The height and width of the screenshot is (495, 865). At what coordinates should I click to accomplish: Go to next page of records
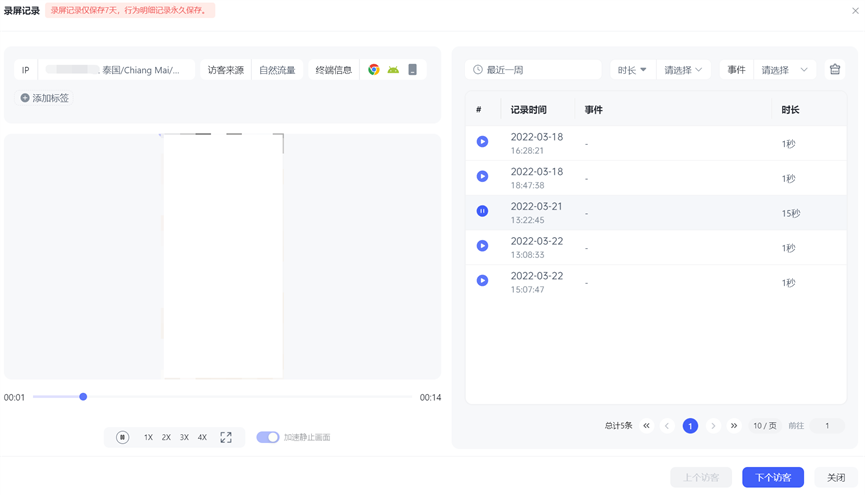tap(713, 425)
